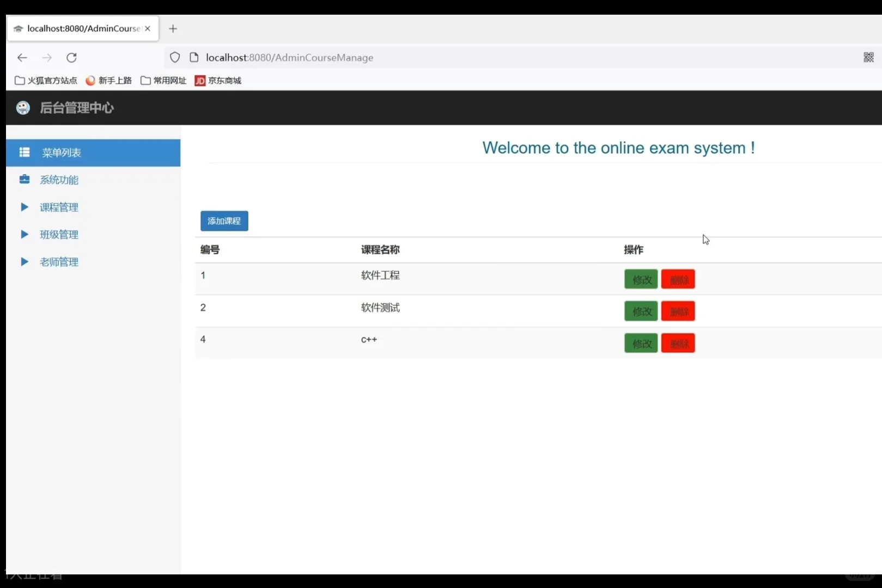Click the 添加课程 button
This screenshot has height=588, width=882.
tap(224, 221)
